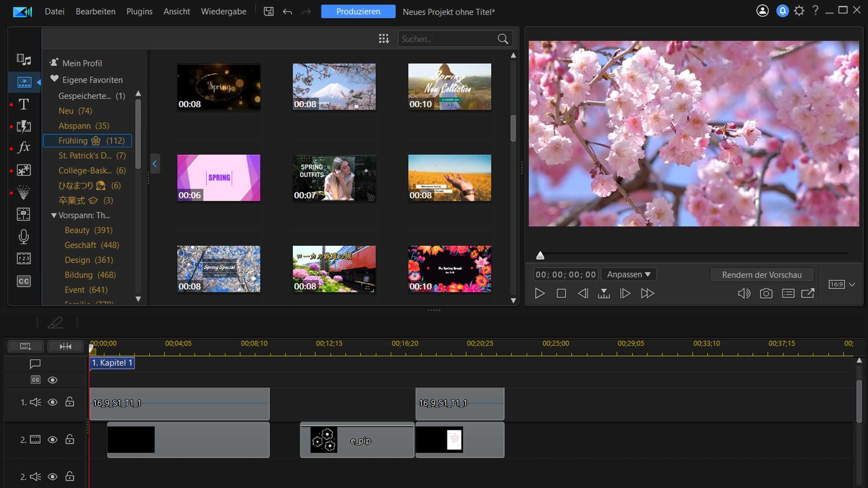
Task: Take a snapshot with camera icon
Action: click(x=766, y=294)
